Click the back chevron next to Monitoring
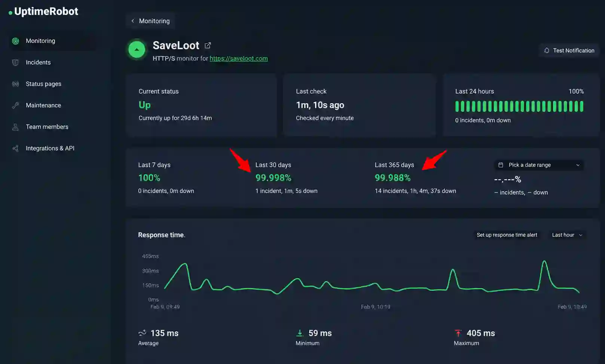This screenshot has height=364, width=605. [x=132, y=21]
